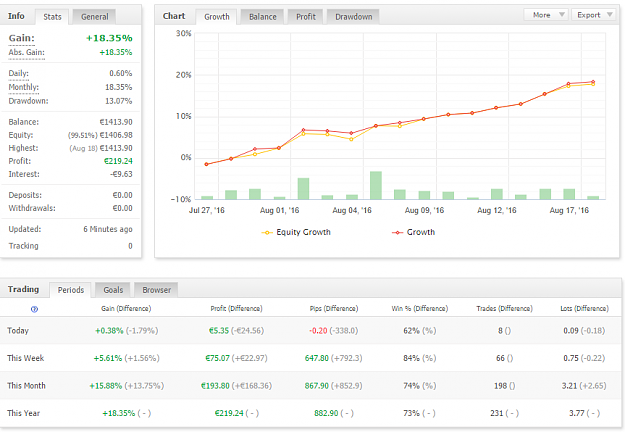This screenshot has height=432, width=625.
Task: Toggle the Growth legend series
Action: [x=413, y=232]
